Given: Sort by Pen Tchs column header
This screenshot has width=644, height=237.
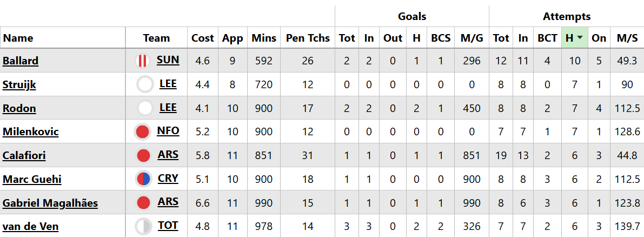Looking at the screenshot, I should tap(308, 38).
